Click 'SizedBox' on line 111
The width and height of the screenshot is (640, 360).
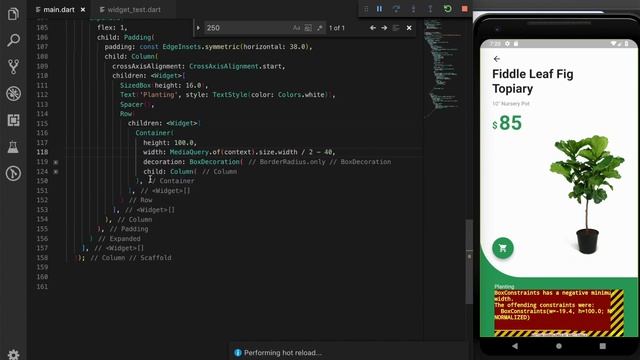[x=136, y=85]
